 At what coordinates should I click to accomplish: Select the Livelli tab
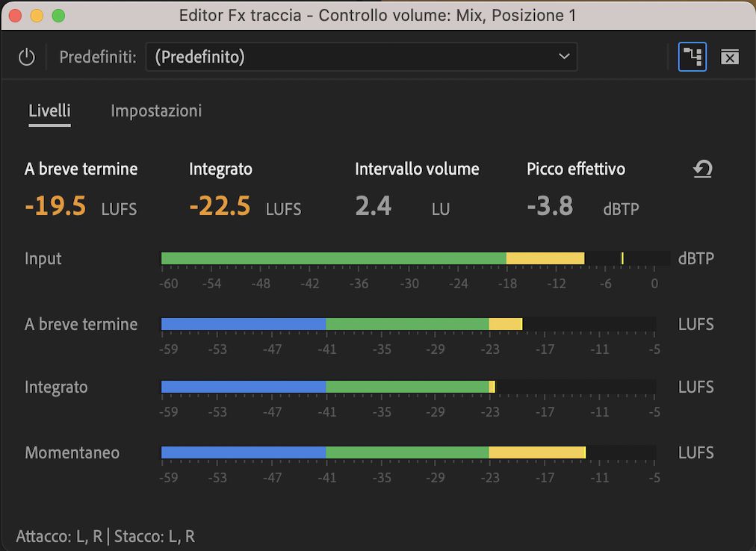pos(49,110)
